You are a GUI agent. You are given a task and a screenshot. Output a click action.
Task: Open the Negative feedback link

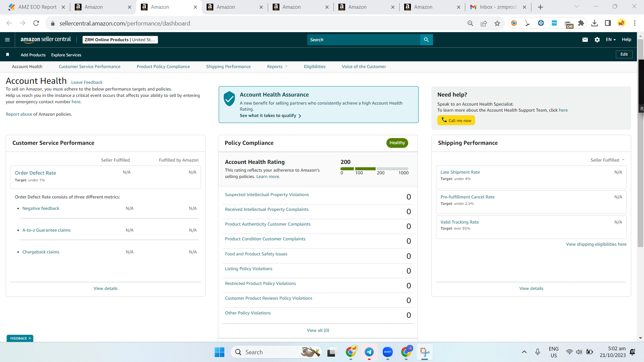tap(41, 208)
